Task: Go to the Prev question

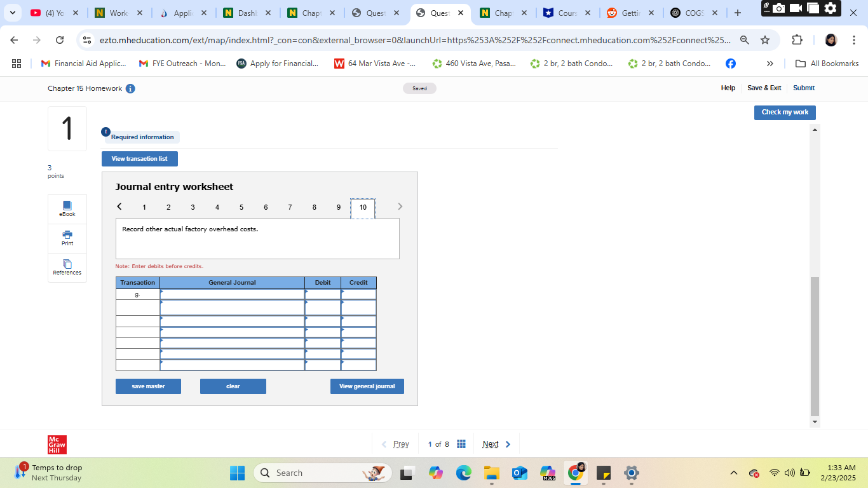Action: tap(395, 444)
